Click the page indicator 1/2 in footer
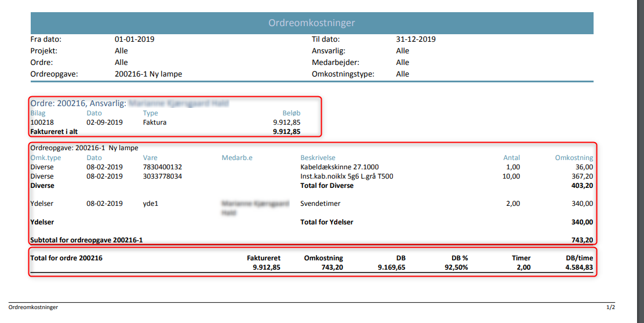 point(610,307)
